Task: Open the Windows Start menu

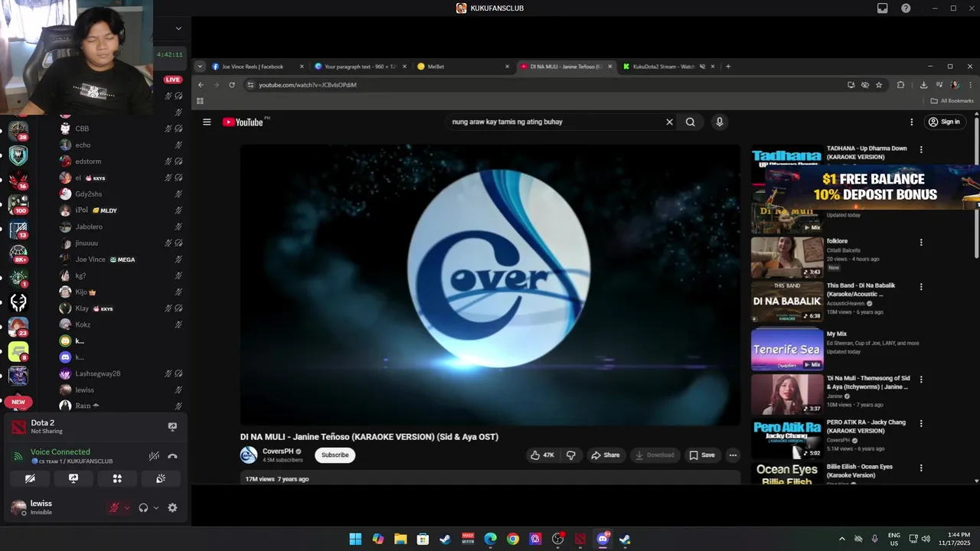Action: 355,539
